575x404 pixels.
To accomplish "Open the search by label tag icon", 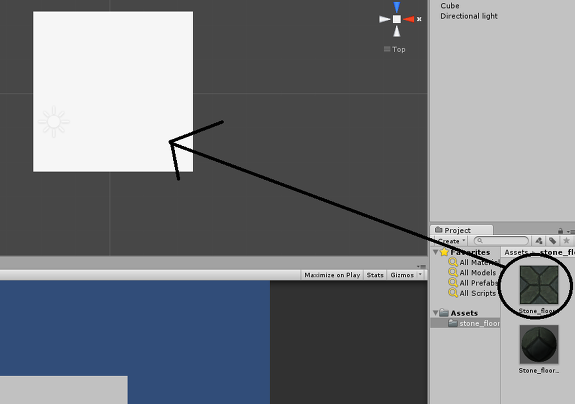I will (x=553, y=241).
